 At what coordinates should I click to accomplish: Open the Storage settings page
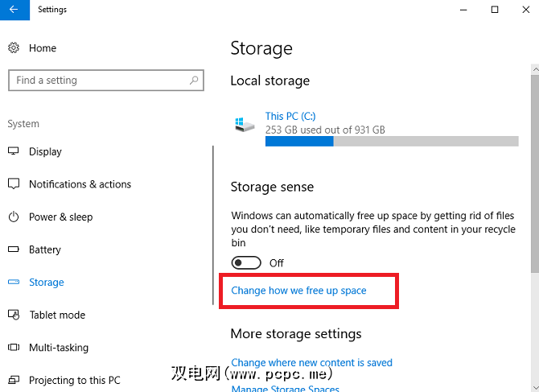[x=46, y=283]
